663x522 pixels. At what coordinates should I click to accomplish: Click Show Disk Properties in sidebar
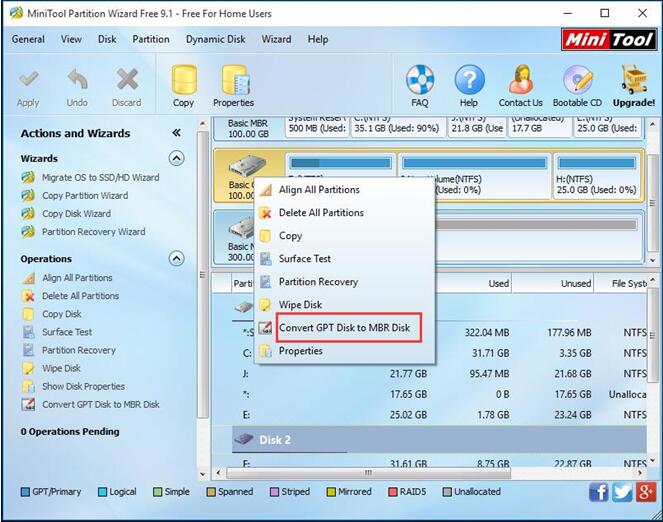click(x=83, y=386)
